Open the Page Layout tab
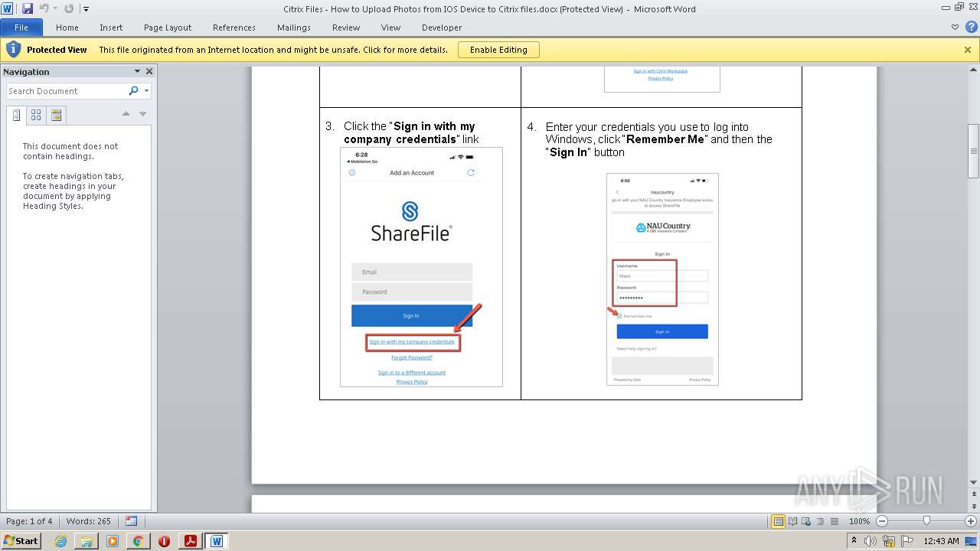The width and height of the screenshot is (980, 551). 168,28
